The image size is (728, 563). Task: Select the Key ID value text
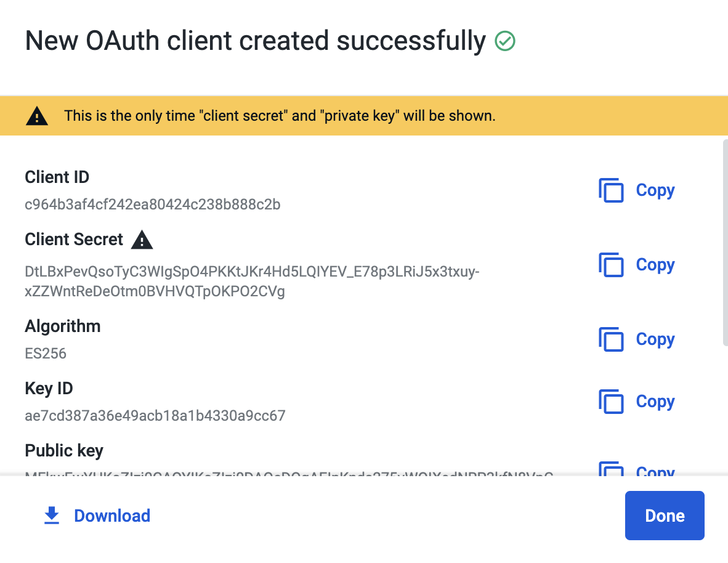pos(155,415)
